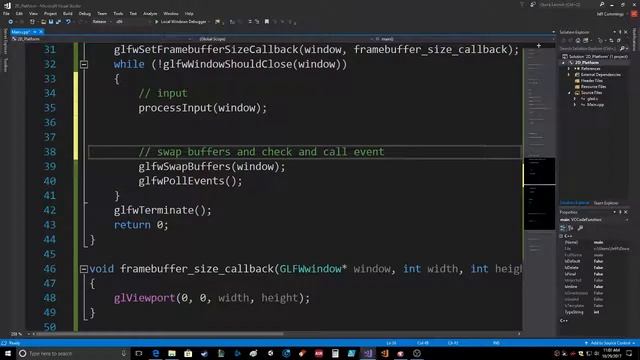Click Visual Studio icon on taskbar
Screen dimensions: 640x360
click(368, 353)
